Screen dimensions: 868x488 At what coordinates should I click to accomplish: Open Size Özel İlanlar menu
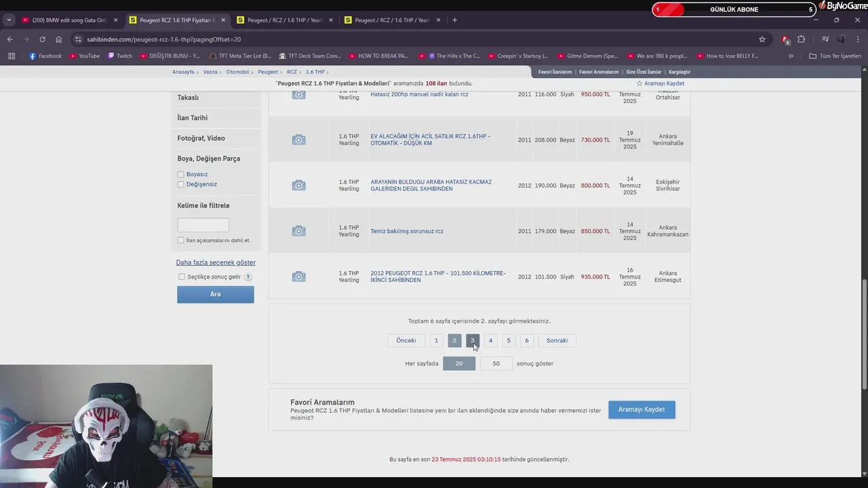coord(644,72)
